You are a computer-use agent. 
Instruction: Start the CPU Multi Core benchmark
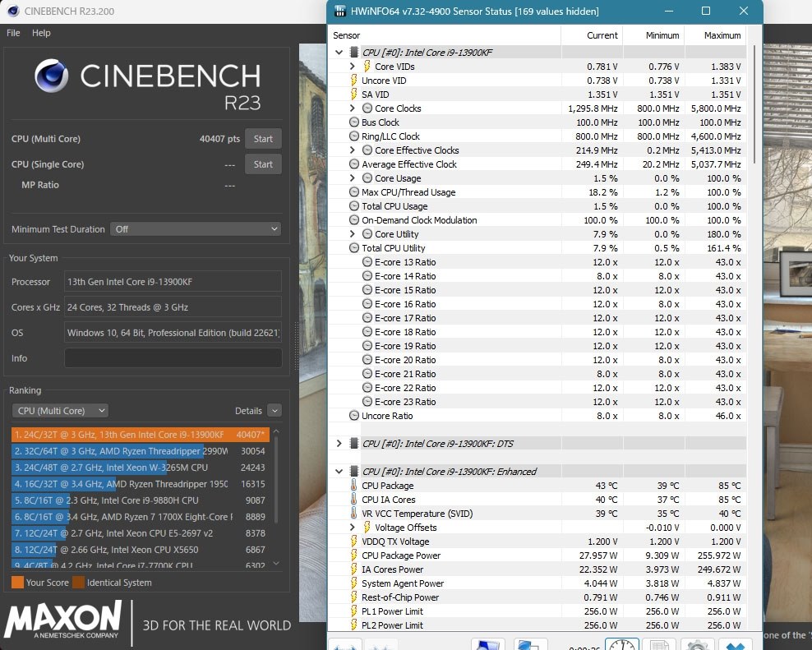coord(263,138)
